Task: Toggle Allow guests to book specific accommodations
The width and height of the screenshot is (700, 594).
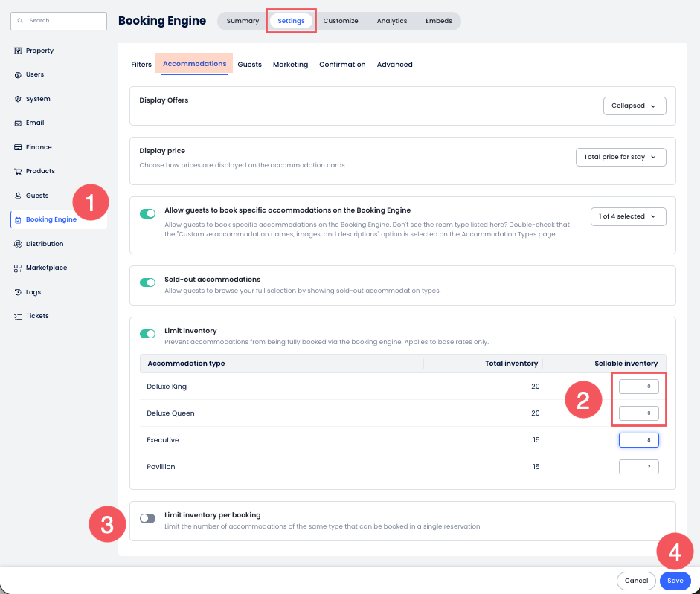Action: (148, 214)
